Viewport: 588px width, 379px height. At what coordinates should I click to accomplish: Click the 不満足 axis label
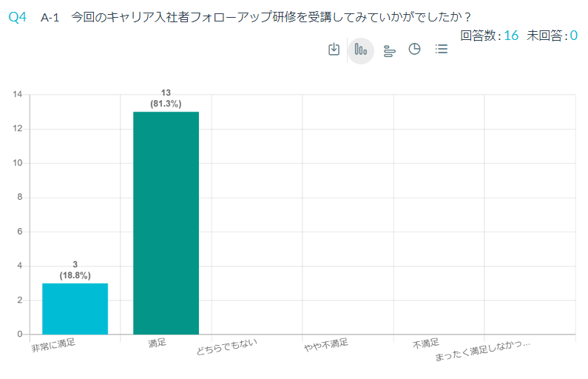tap(425, 343)
